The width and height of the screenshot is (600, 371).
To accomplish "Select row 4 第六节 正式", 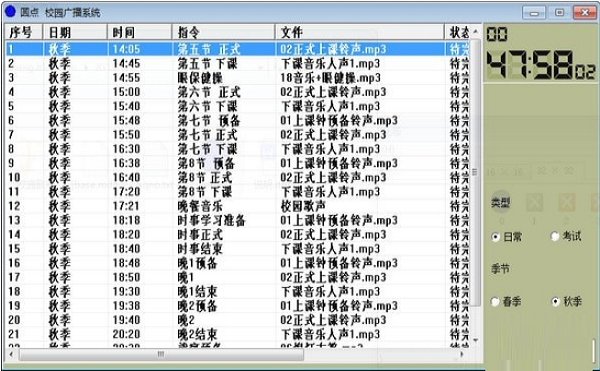I will [237, 92].
